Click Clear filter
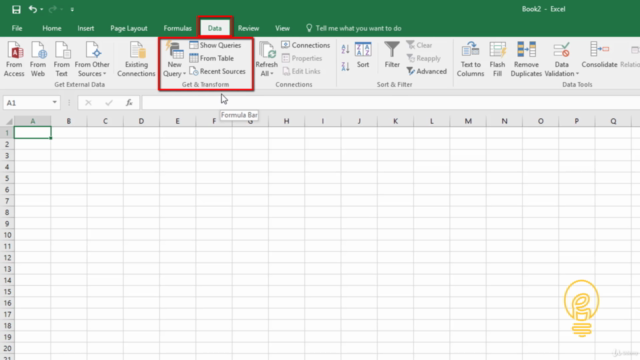Image resolution: width=640 pixels, height=360 pixels. pos(419,45)
